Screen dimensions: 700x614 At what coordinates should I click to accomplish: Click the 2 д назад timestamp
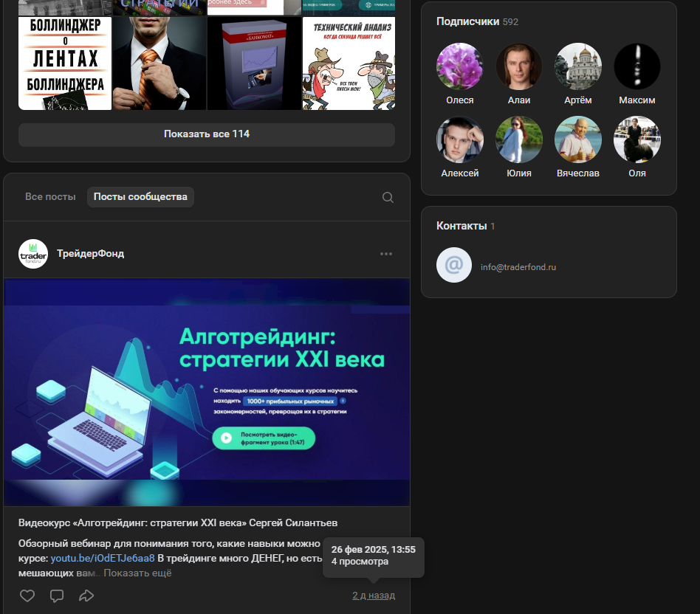coord(374,596)
